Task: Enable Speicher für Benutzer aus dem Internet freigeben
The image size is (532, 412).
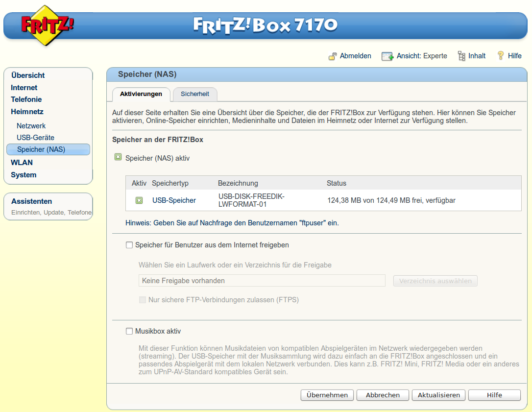Action: pos(129,245)
